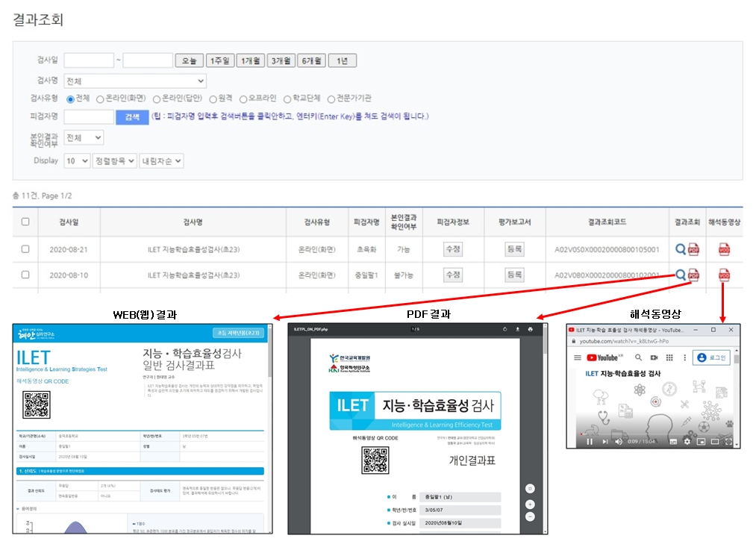Open web result for 2020-08-21 test row
The width and height of the screenshot is (756, 550).
tap(681, 249)
